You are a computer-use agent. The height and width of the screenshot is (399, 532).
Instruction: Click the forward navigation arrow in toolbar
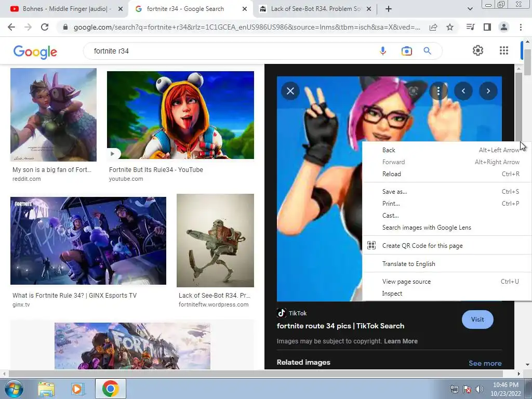pyautogui.click(x=28, y=27)
